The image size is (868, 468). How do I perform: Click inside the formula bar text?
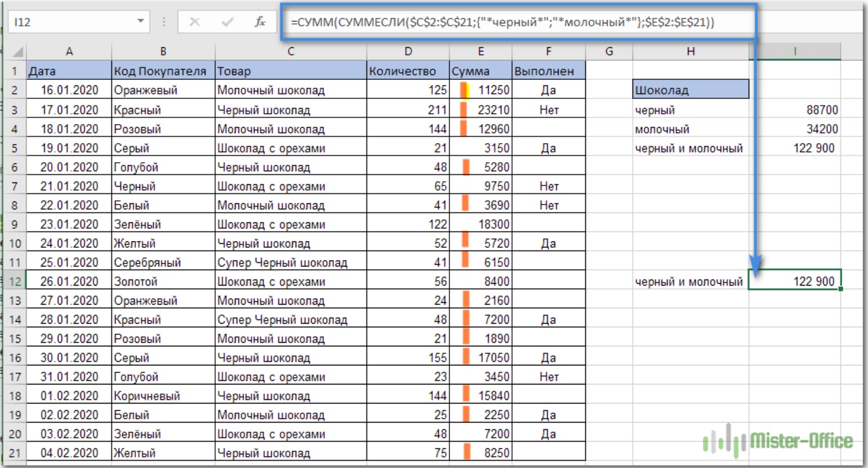coord(502,23)
